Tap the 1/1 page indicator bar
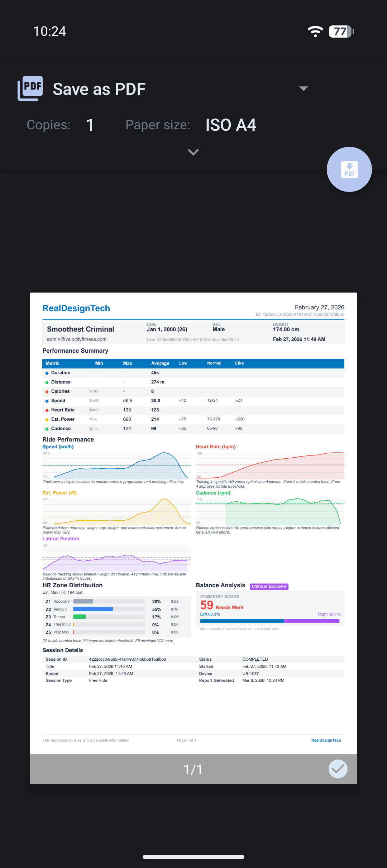 click(193, 769)
